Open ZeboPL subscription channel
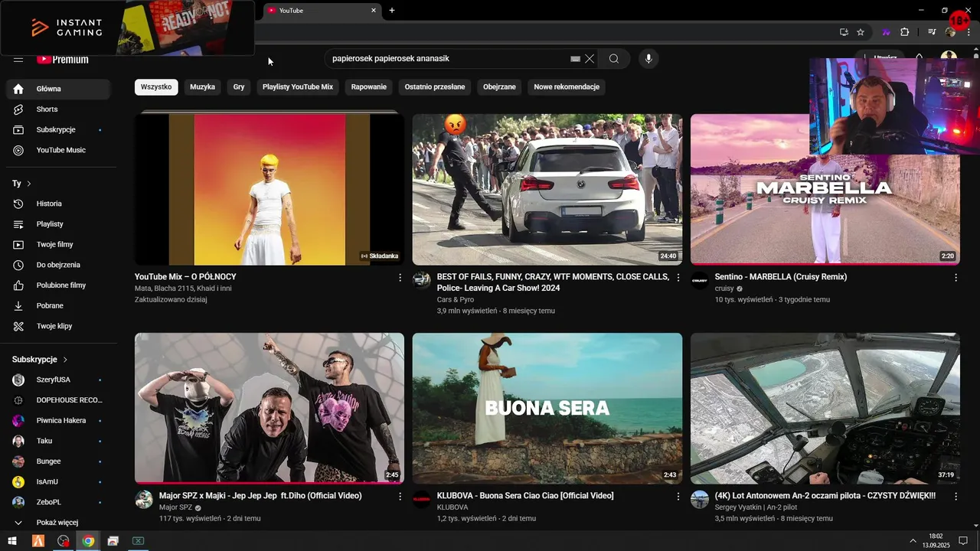The width and height of the screenshot is (980, 551). pyautogui.click(x=58, y=503)
